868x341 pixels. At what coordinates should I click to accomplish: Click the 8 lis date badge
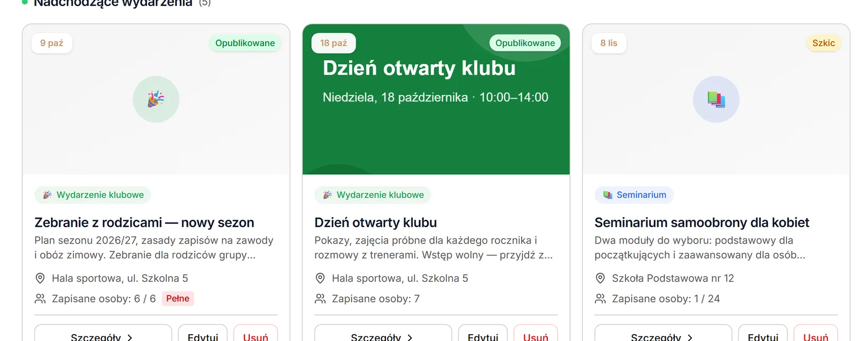coord(609,43)
